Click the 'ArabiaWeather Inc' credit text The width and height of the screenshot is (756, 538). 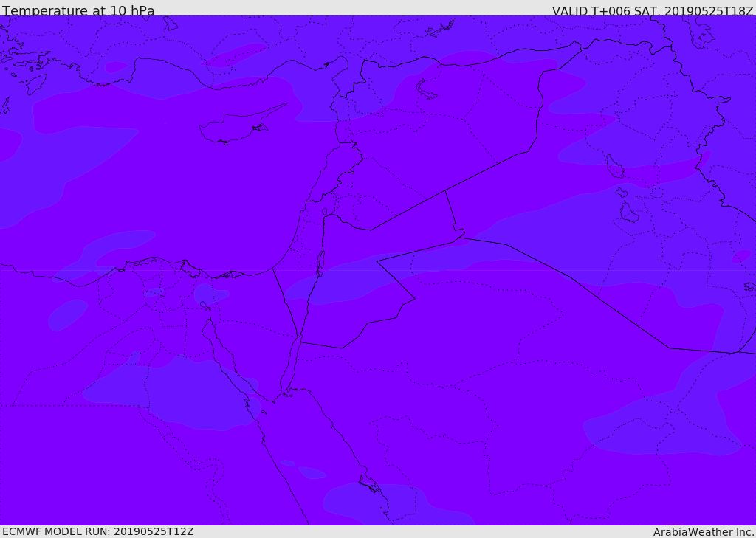tap(703, 532)
